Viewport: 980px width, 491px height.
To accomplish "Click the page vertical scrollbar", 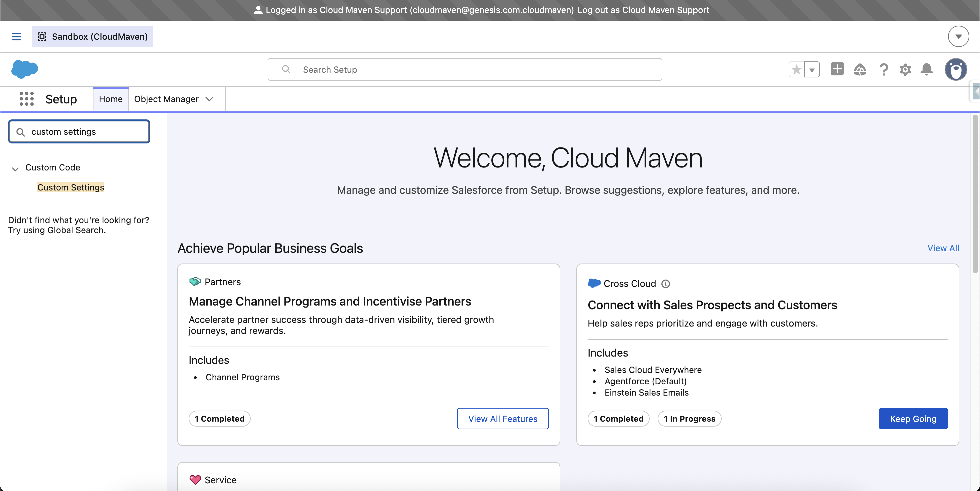I will [975, 194].
